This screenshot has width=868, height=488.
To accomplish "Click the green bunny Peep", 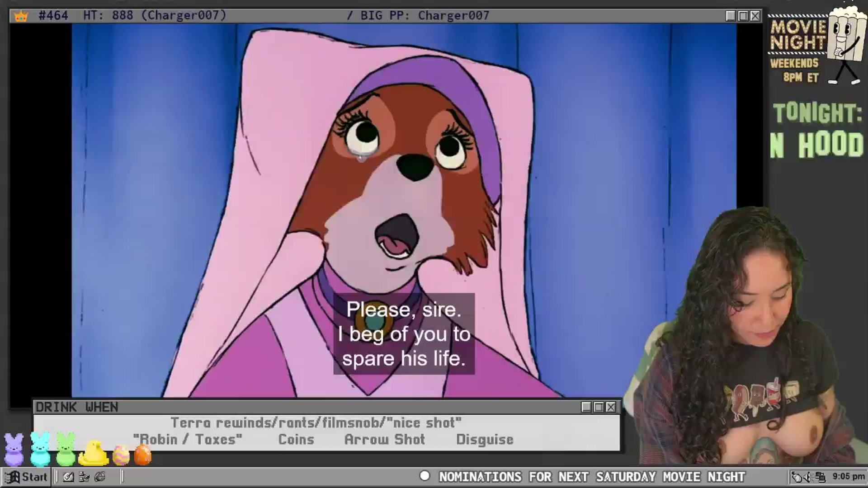I will (66, 449).
